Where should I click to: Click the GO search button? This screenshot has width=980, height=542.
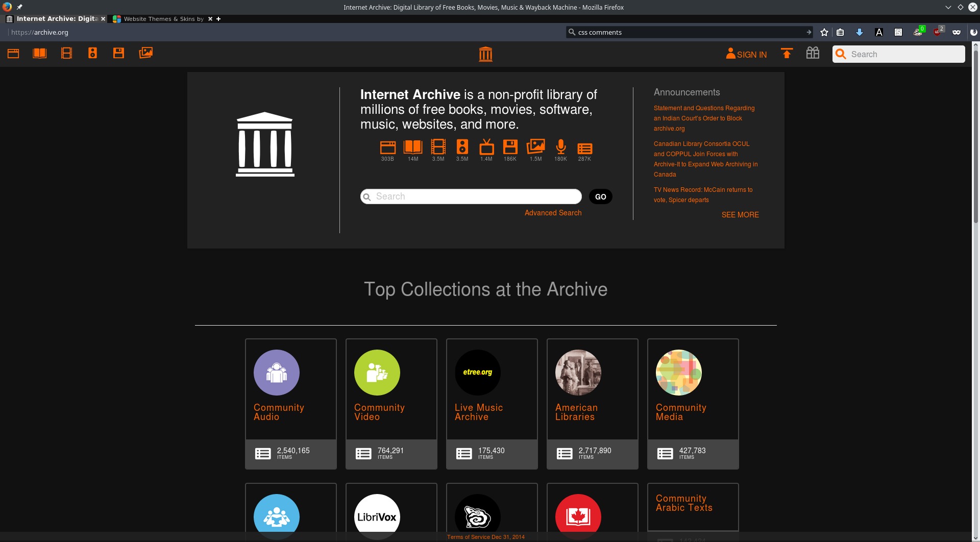pyautogui.click(x=600, y=196)
